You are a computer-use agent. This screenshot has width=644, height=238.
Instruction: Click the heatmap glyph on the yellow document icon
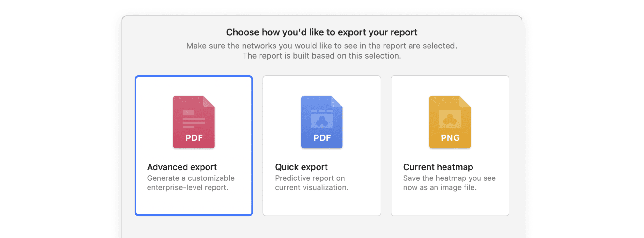point(450,119)
